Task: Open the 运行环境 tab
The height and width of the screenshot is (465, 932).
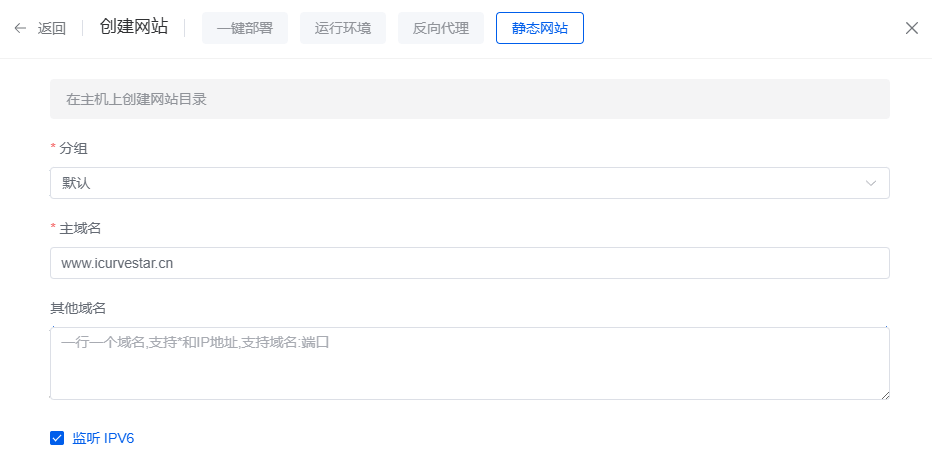Action: pos(343,28)
